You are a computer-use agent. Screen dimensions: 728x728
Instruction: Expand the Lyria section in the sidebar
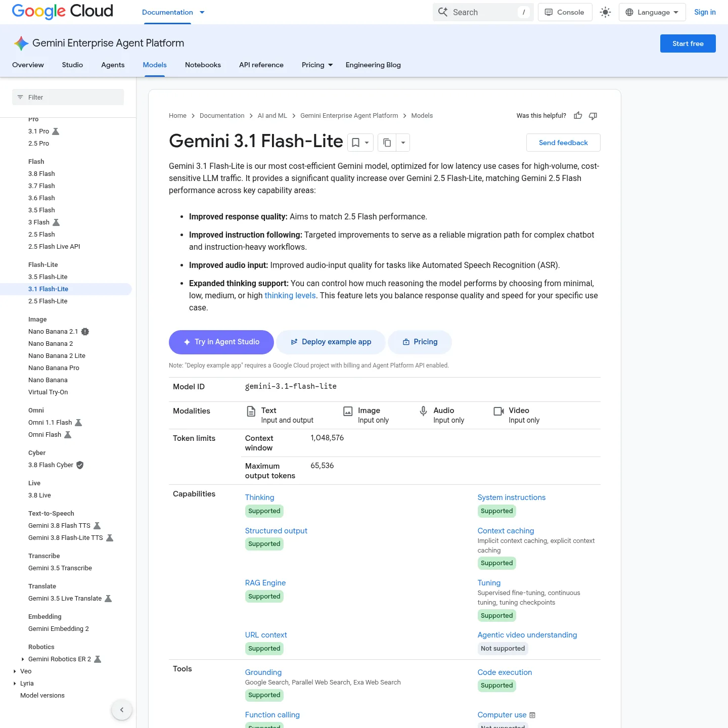[x=15, y=684]
